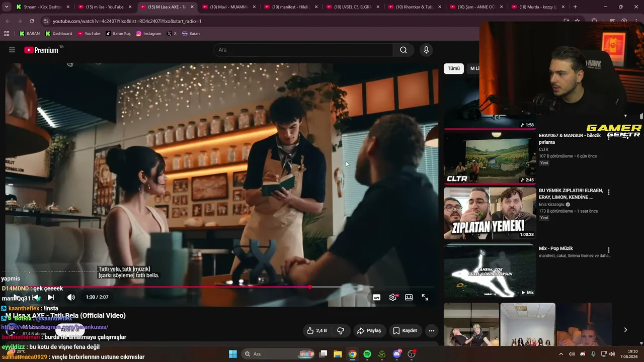Subscribe with the Abone ol button
The image size is (644, 362).
[x=70, y=330]
